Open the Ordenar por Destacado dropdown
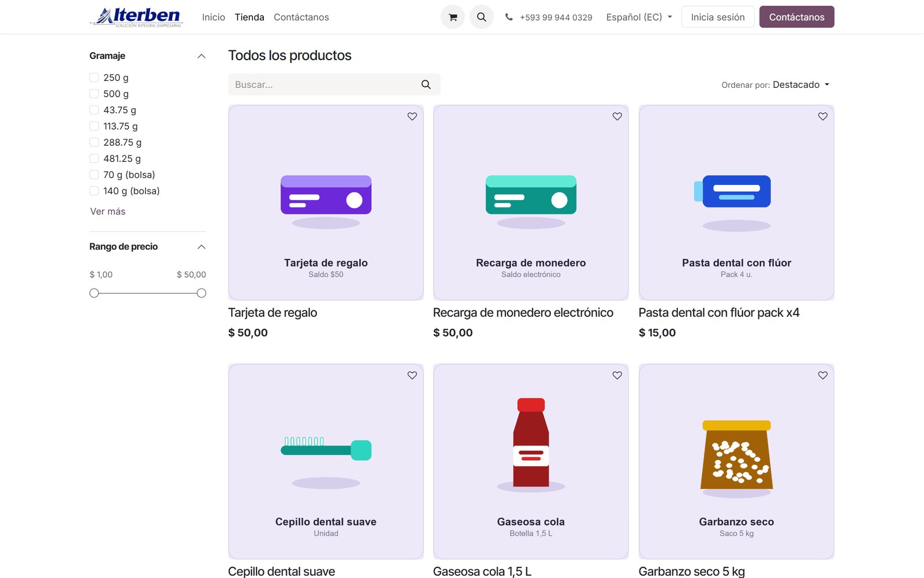This screenshot has height=578, width=924. 801,84
